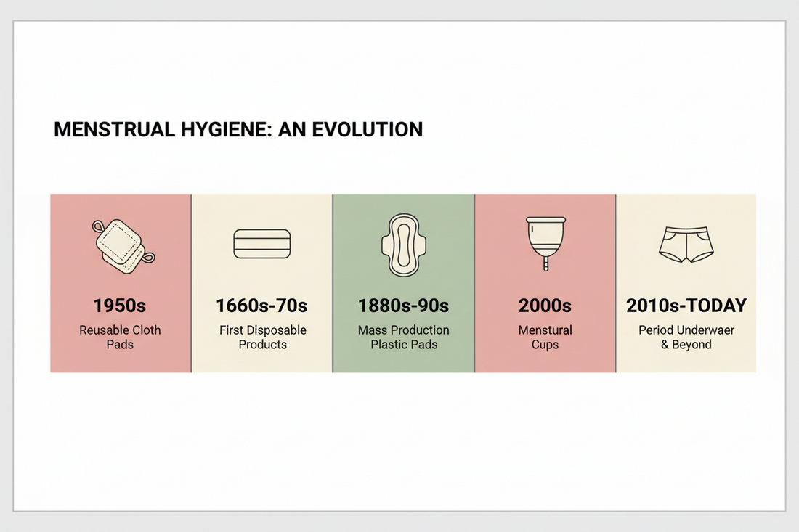Click the 'Reusable Cloth Pads' caption text
The height and width of the screenshot is (532, 799).
pos(120,337)
